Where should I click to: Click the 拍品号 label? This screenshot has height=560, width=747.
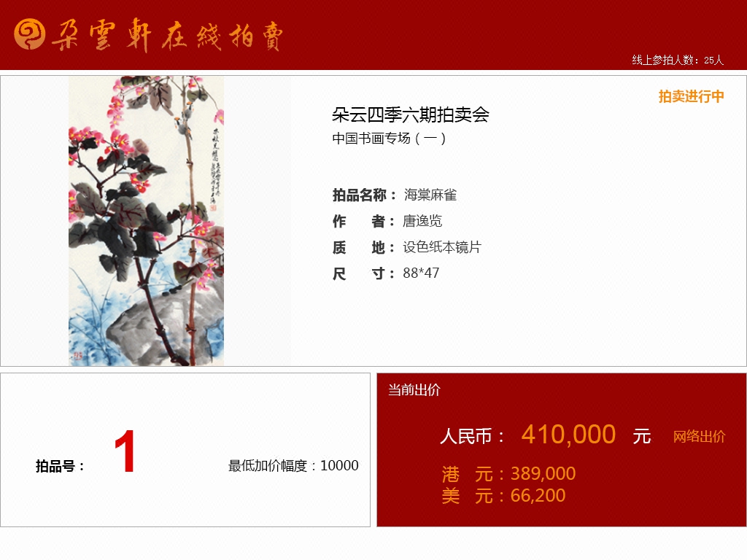point(60,466)
